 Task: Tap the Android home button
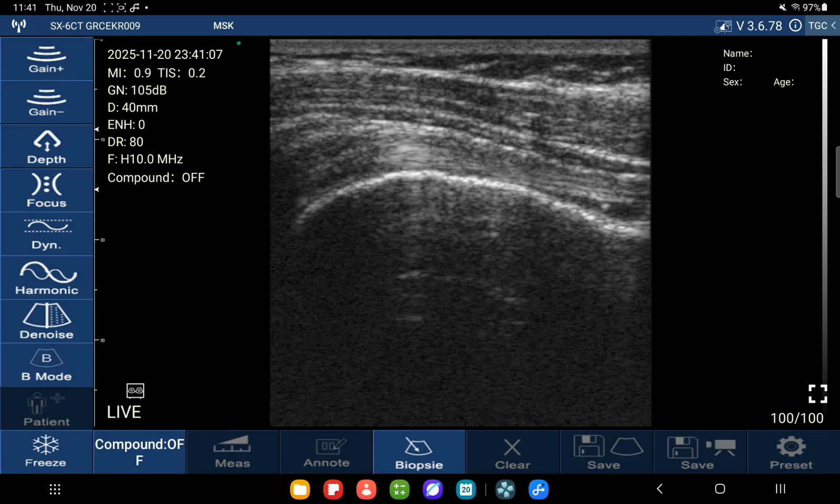click(720, 489)
